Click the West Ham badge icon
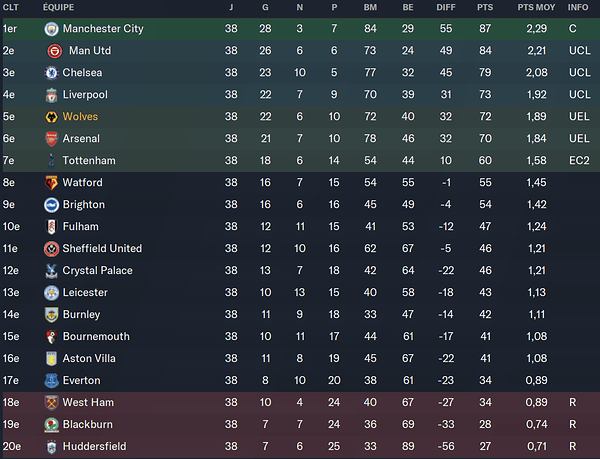600x459 pixels. coord(51,403)
